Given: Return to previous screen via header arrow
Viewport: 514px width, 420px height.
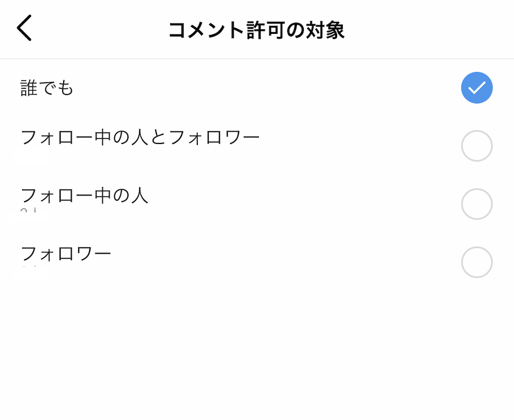Looking at the screenshot, I should coord(24,28).
